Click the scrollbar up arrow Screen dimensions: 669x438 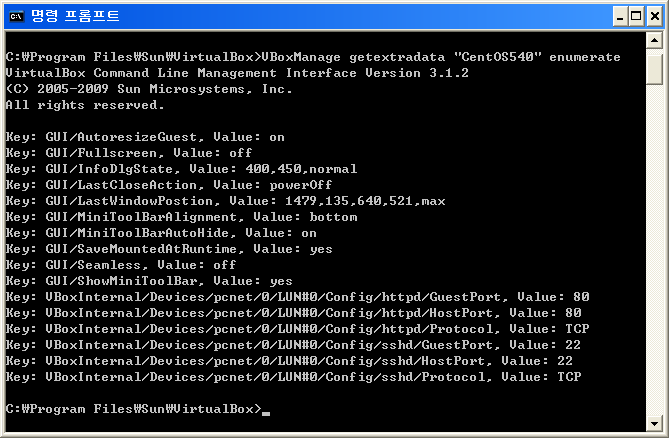click(x=654, y=41)
